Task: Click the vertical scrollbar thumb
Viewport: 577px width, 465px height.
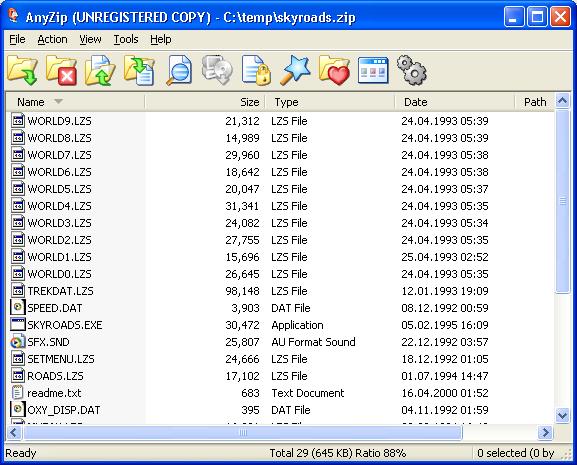Action: coord(562,201)
